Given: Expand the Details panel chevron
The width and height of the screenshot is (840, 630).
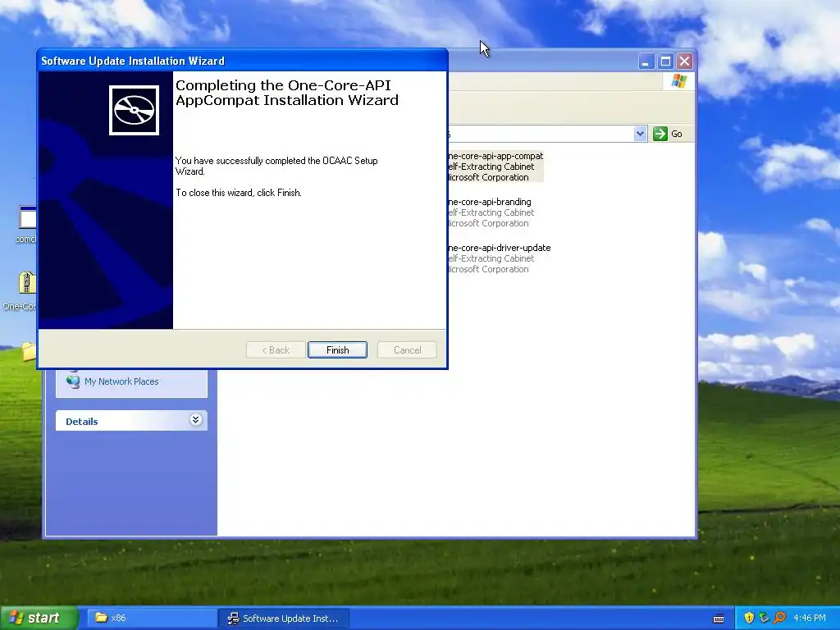Looking at the screenshot, I should 195,420.
